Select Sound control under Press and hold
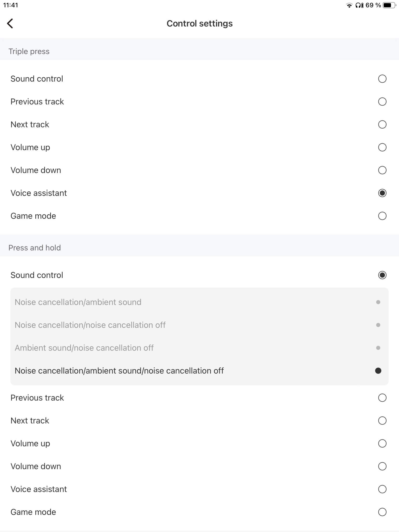399x532 pixels. [x=382, y=275]
